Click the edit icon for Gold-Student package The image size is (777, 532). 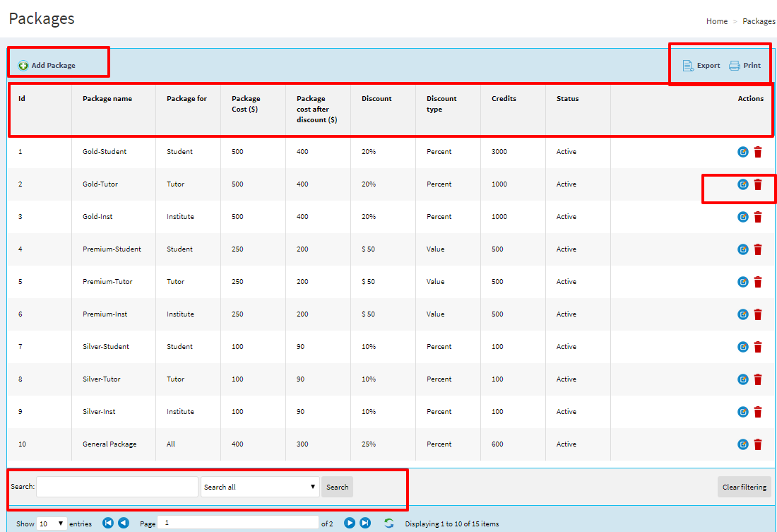pyautogui.click(x=742, y=152)
